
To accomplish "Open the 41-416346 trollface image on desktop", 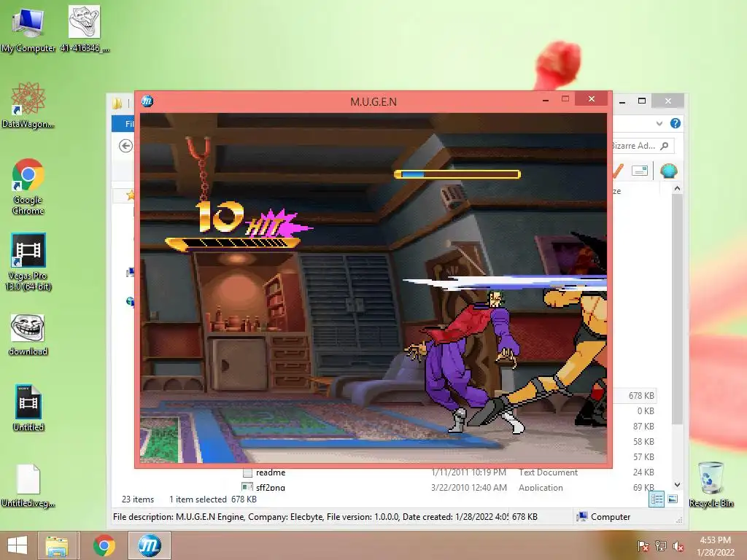I will (x=85, y=29).
